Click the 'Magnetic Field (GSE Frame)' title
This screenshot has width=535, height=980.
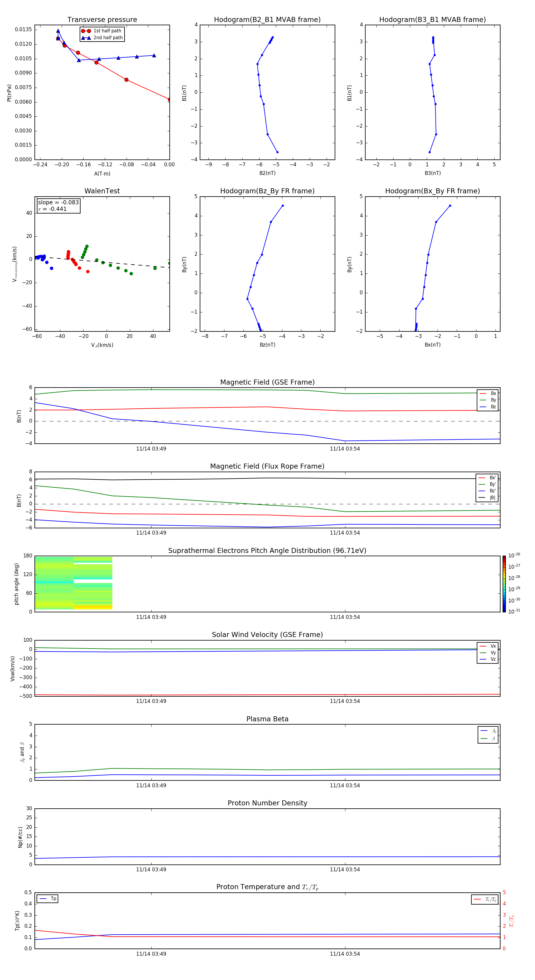pyautogui.click(x=267, y=382)
